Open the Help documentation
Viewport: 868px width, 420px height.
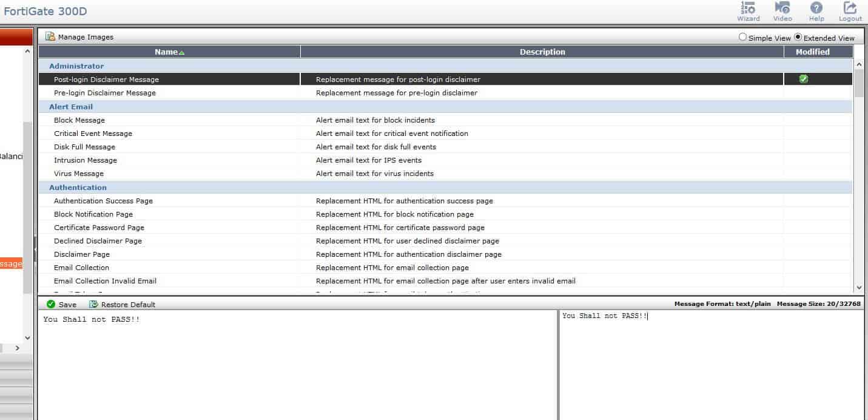(x=816, y=11)
